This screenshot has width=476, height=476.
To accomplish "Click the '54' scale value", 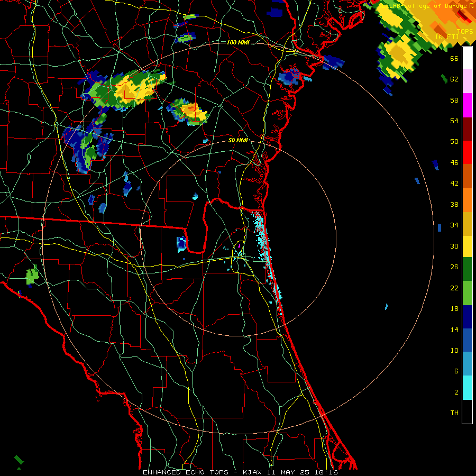I will [454, 121].
